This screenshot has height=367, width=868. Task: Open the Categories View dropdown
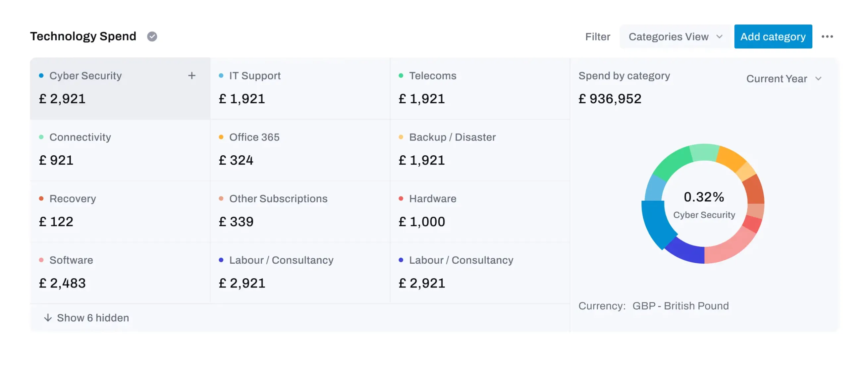point(675,36)
